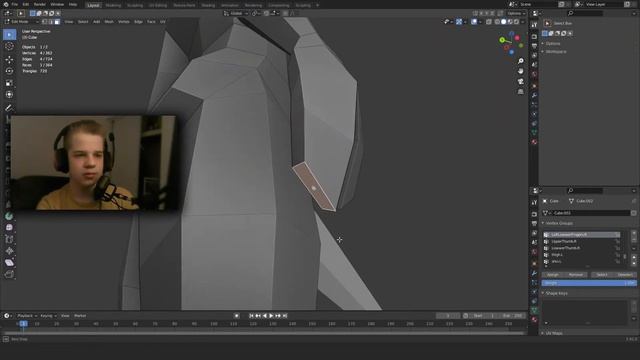This screenshot has height=360, width=640.
Task: Select the Annotate tool
Action: [9, 108]
